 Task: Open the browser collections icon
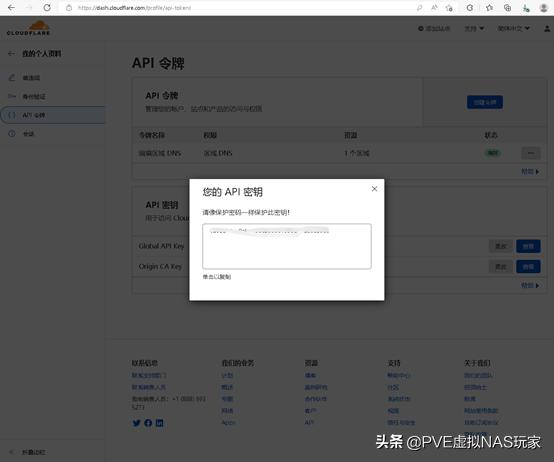click(507, 8)
